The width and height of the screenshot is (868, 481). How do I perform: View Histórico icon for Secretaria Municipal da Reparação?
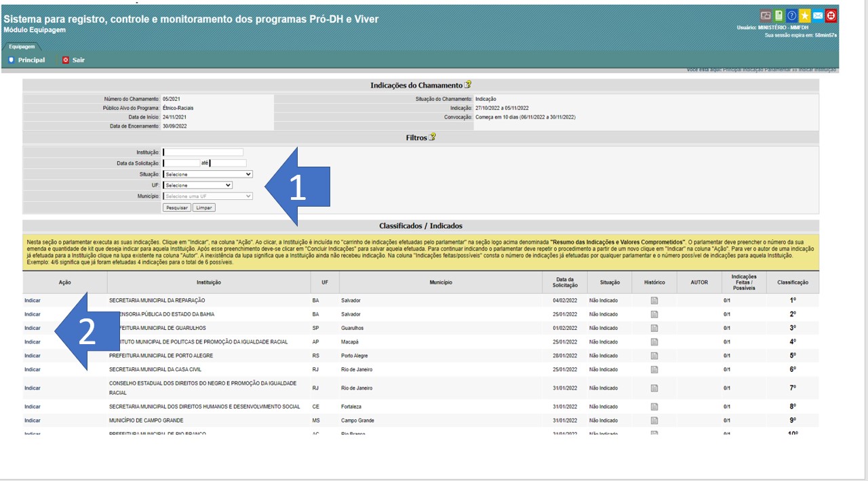654,301
